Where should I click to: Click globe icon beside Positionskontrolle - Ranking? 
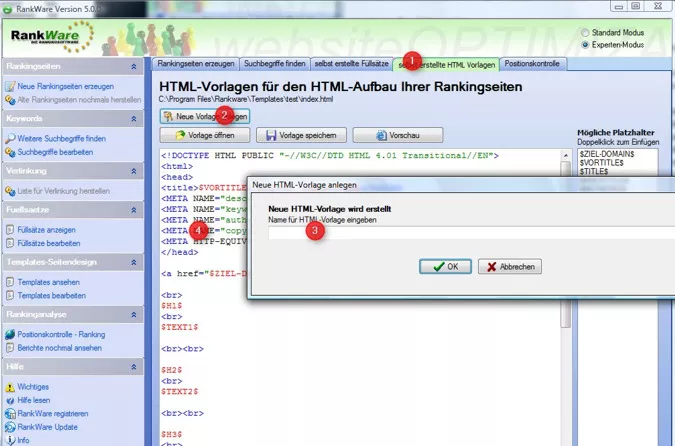(x=10, y=334)
